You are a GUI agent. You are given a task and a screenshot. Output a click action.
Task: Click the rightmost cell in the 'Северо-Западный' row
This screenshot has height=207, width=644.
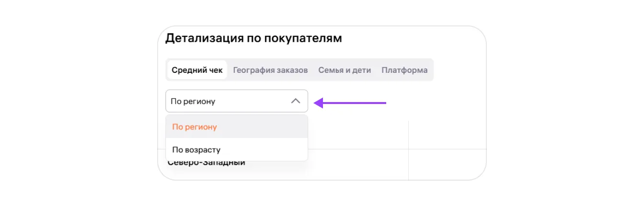pyautogui.click(x=447, y=164)
